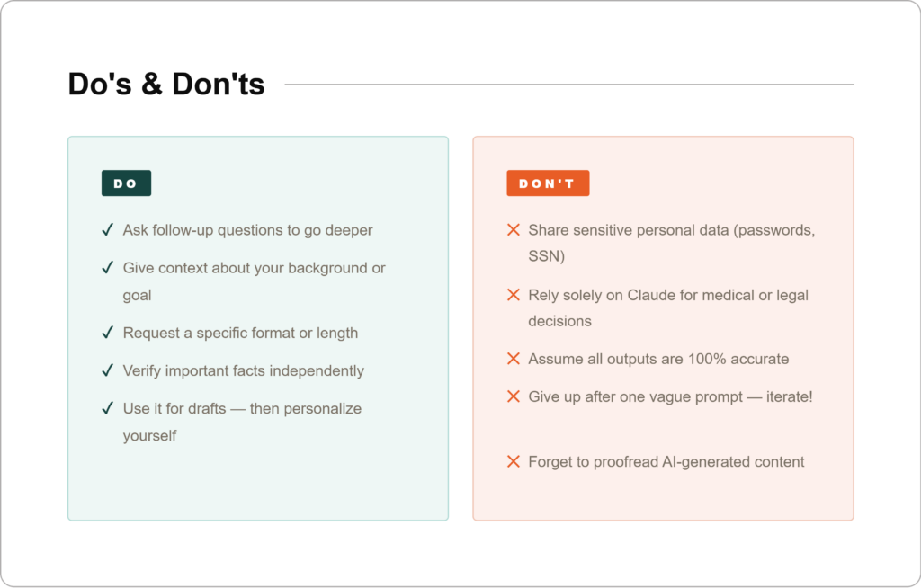Click 'Assume all outputs are 100% accurate' text
The height and width of the screenshot is (588, 921).
[658, 359]
